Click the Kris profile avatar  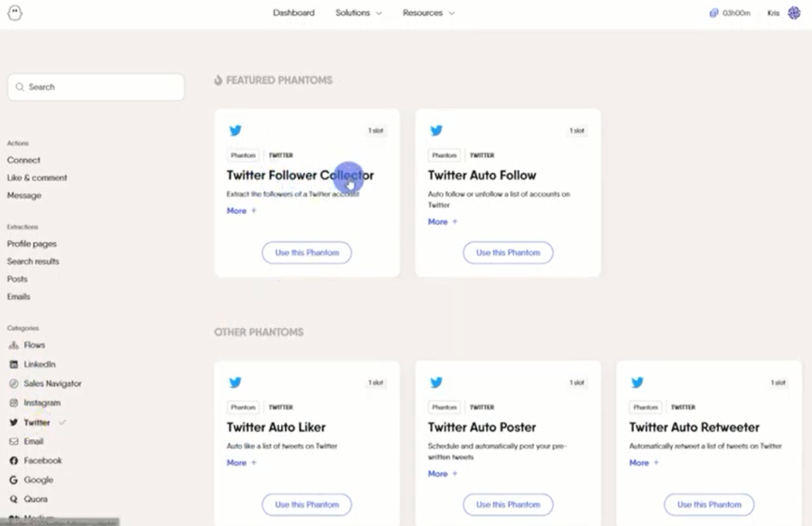tap(792, 13)
